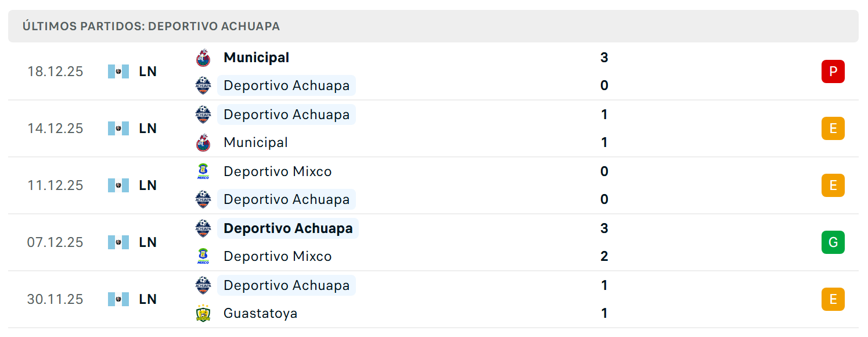Click the Deportivo Mixco crest in the 11.12.25 match
This screenshot has height=337, width=868.
point(203,171)
